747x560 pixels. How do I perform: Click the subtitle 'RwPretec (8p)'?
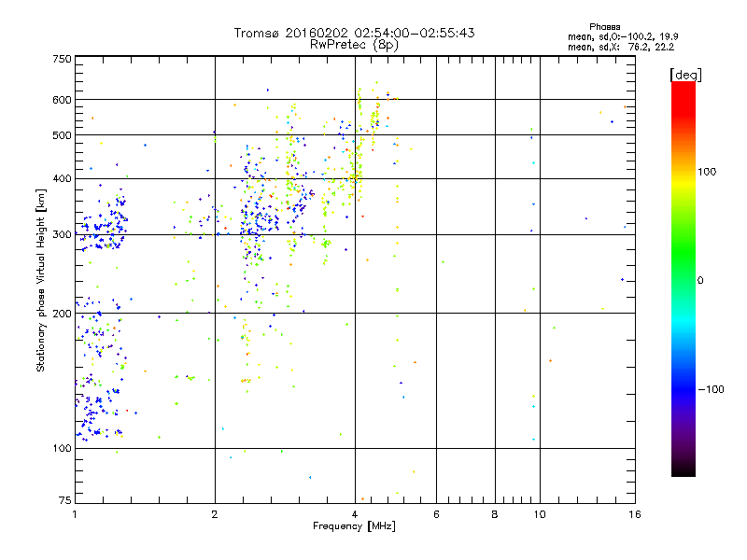(354, 45)
